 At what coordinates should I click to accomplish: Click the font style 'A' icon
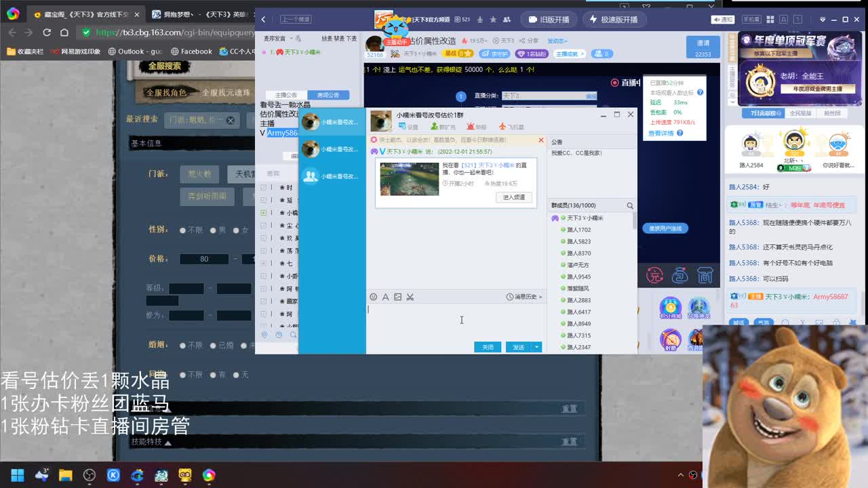[x=385, y=297]
